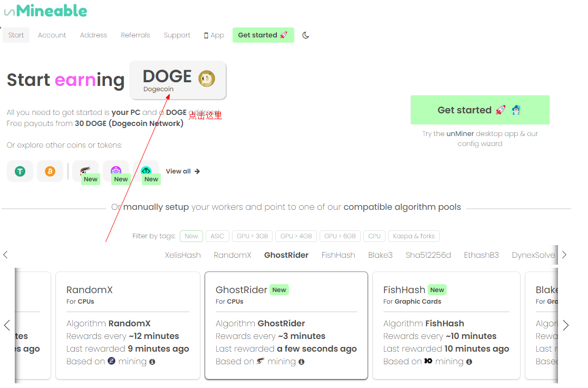
Task: Click info icon in the GhostRider card
Action: (x=302, y=362)
